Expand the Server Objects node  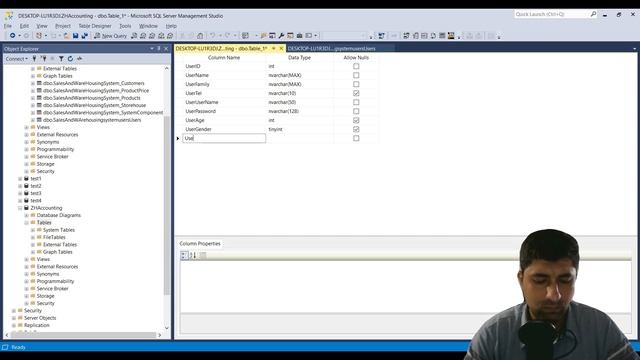click(x=14, y=318)
